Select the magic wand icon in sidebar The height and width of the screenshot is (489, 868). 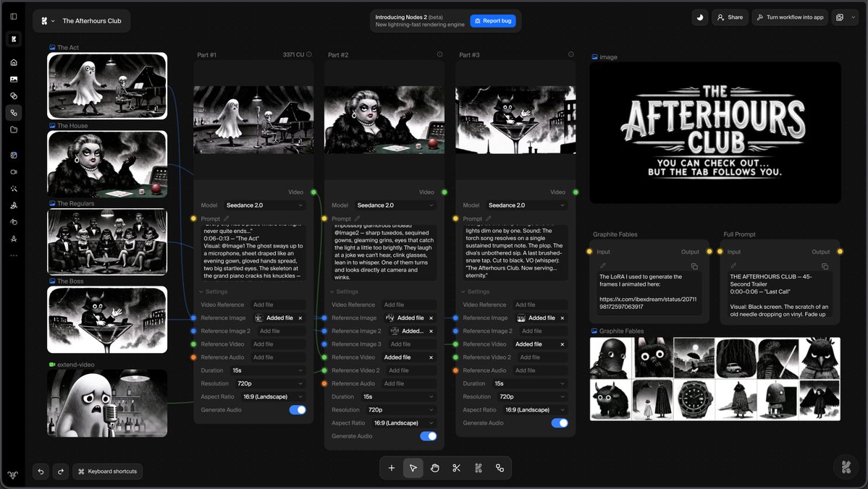pos(14,189)
